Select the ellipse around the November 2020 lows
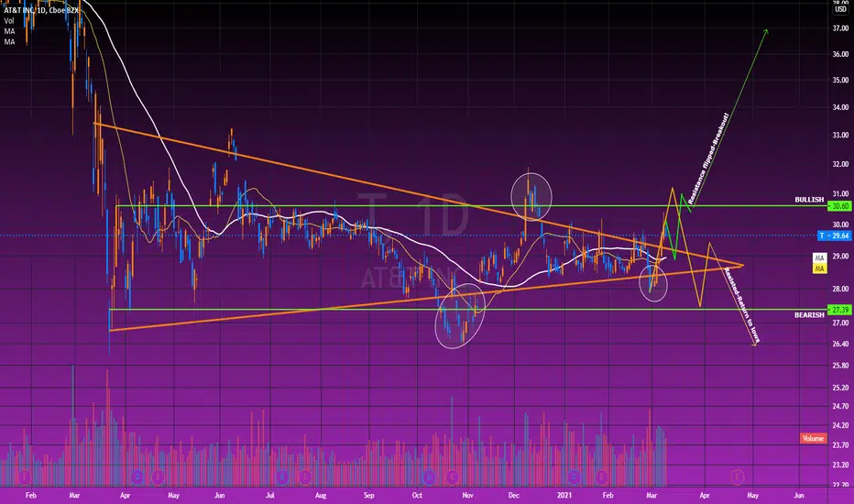 [460, 315]
